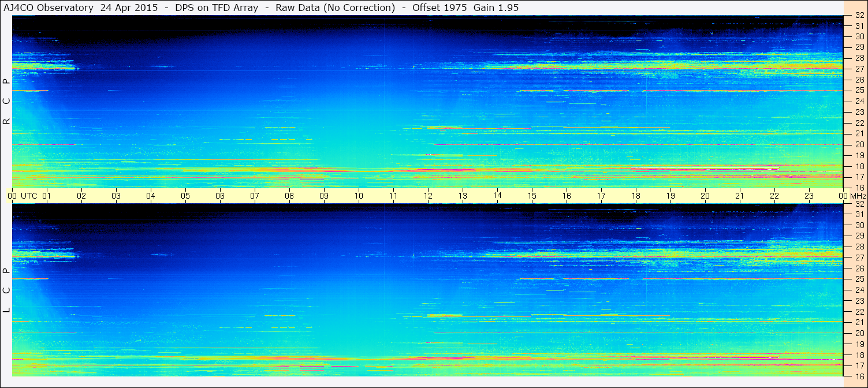Viewport: 868px width, 388px height.
Task: Click the 19 MHz label of the LCP plot
Action: click(x=859, y=344)
